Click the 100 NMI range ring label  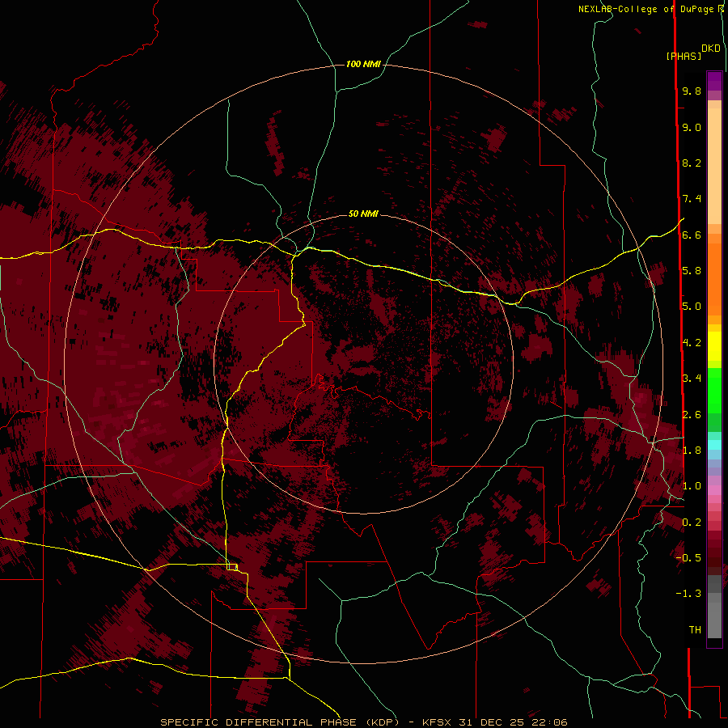pyautogui.click(x=363, y=64)
